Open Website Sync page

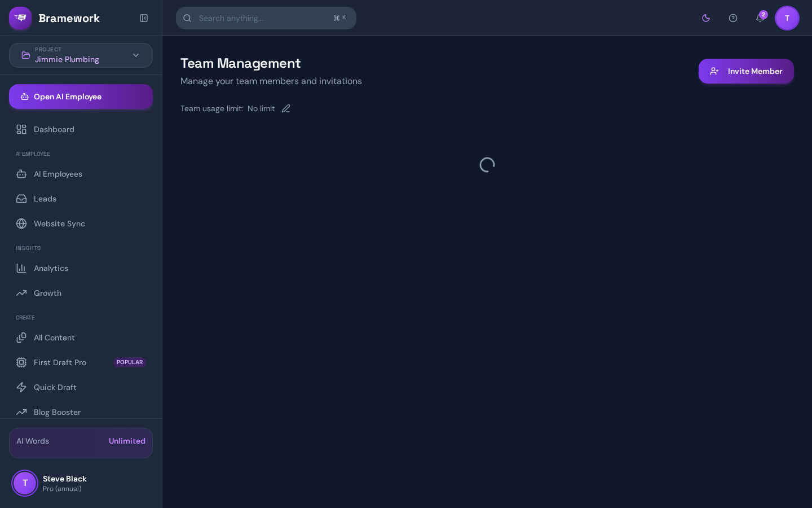tap(81, 224)
